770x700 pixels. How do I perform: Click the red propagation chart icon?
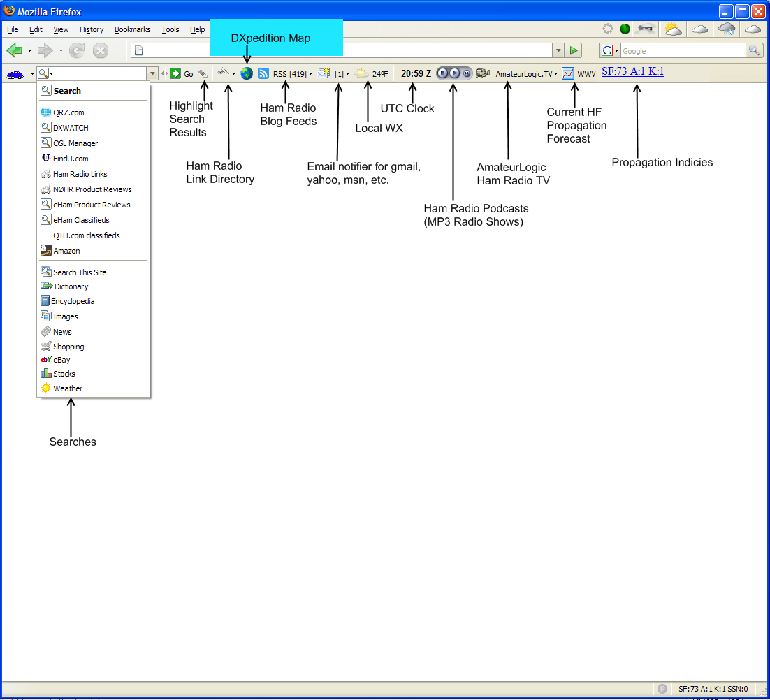pyautogui.click(x=568, y=73)
